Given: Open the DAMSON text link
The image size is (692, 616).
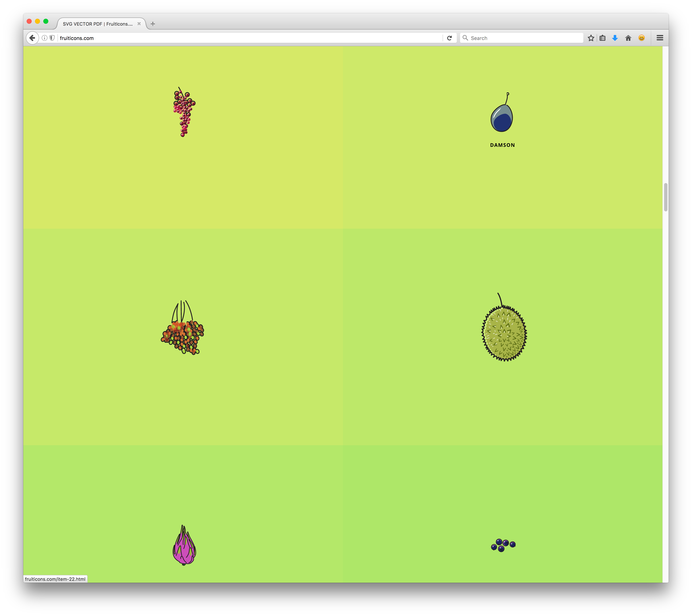Looking at the screenshot, I should [x=502, y=145].
